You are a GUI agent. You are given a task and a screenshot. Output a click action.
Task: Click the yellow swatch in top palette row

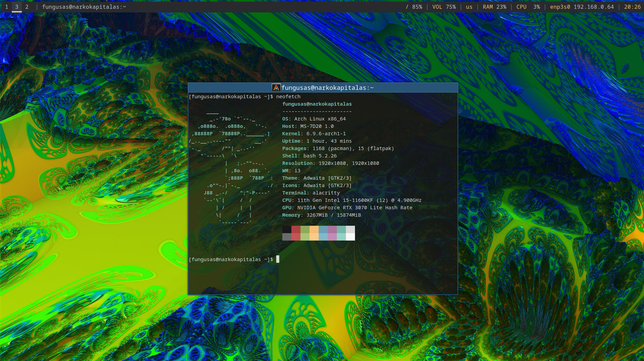click(x=314, y=229)
